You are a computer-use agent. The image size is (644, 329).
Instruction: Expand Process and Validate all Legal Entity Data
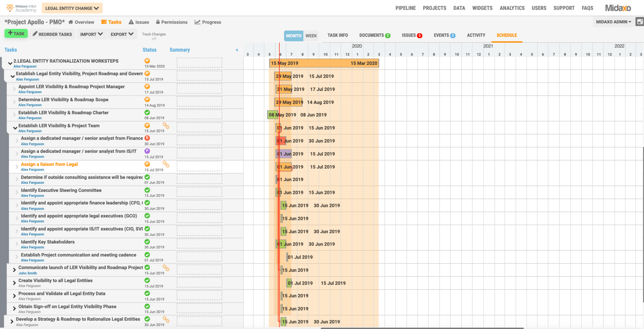pos(14,296)
